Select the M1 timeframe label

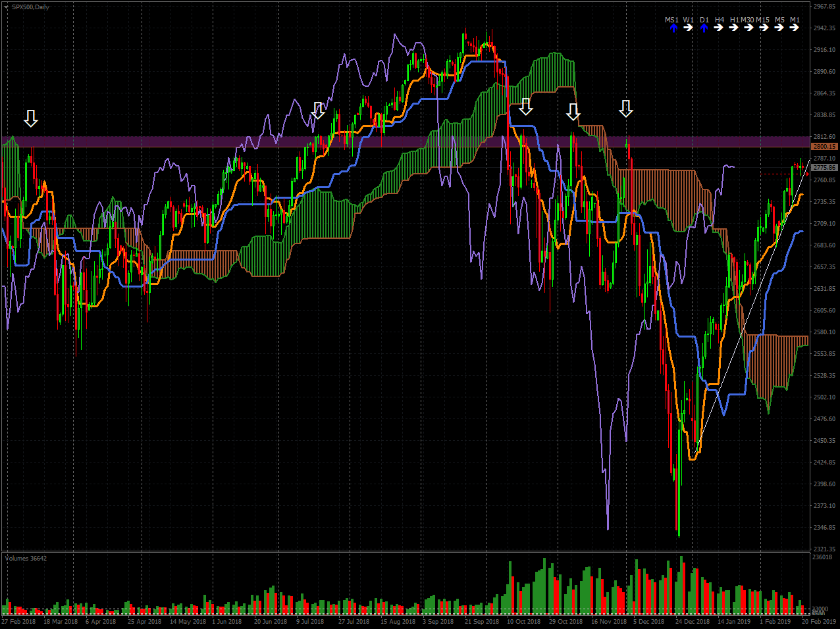795,20
